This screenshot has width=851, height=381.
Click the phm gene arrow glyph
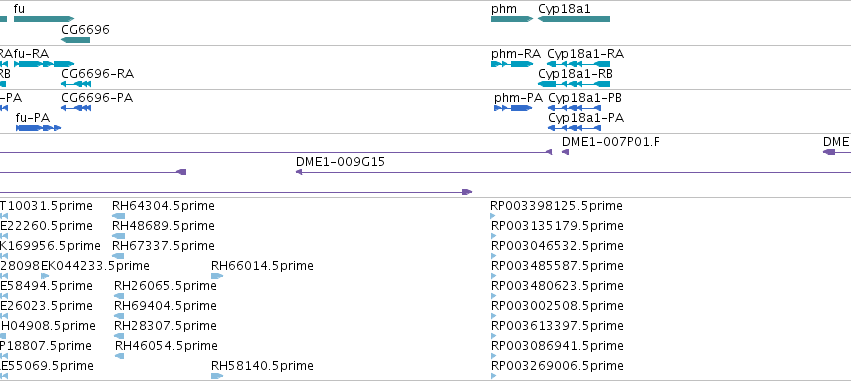512,19
